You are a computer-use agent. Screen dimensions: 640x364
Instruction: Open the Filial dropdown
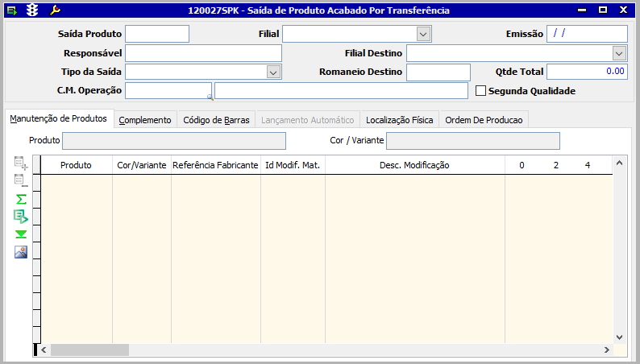pos(423,35)
